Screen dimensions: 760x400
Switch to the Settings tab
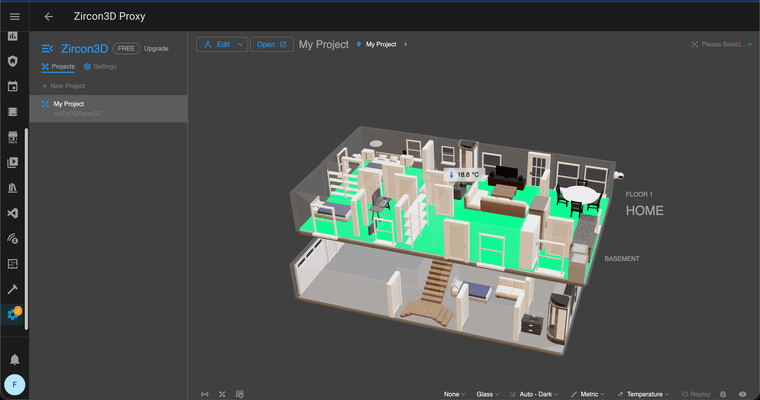pos(100,67)
